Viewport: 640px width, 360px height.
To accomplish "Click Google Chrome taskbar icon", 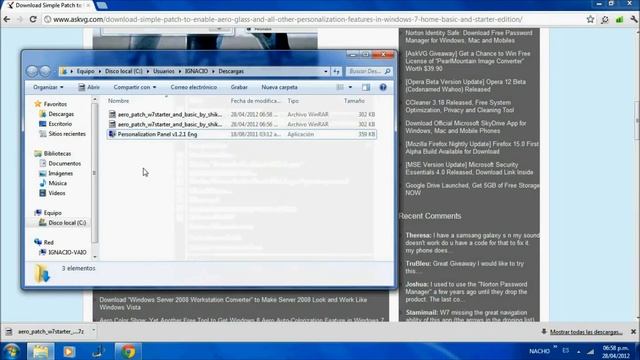I will pyautogui.click(x=128, y=351).
